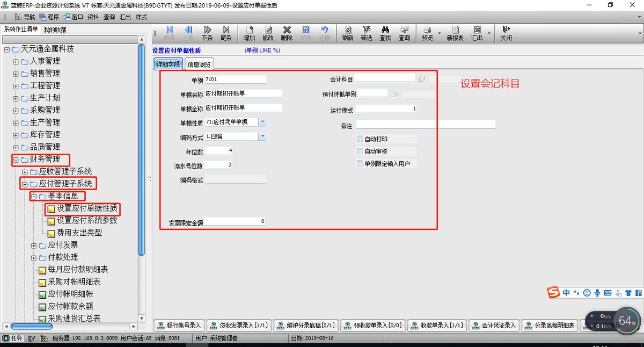This screenshot has height=347, width=644.
Task: Click the 删除 delete icon
Action: point(287,33)
